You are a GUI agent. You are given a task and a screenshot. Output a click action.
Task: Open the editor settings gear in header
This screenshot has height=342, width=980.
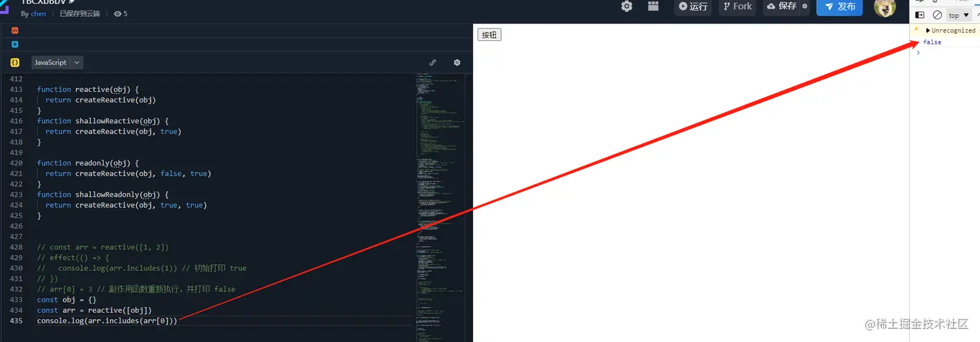tap(627, 6)
